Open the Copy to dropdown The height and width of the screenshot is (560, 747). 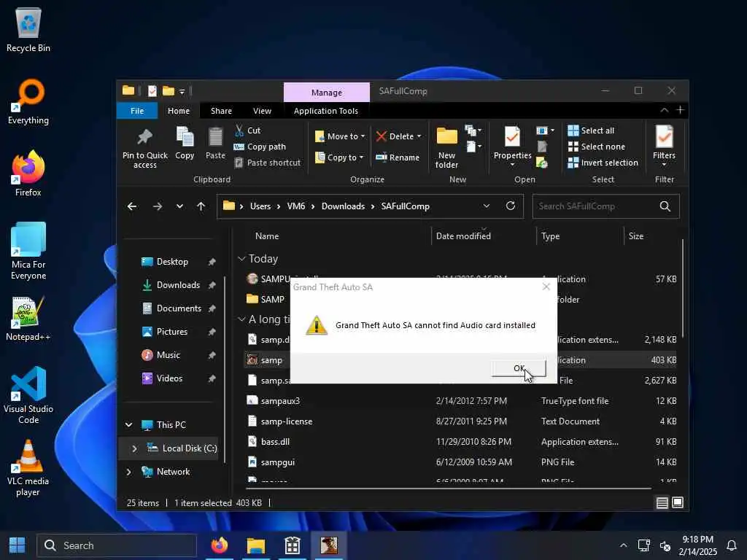tap(339, 157)
